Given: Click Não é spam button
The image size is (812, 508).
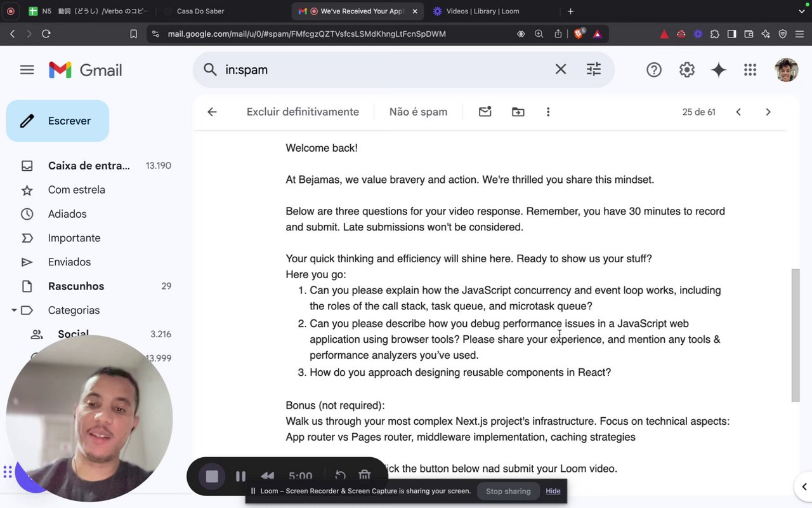Looking at the screenshot, I should 418,112.
